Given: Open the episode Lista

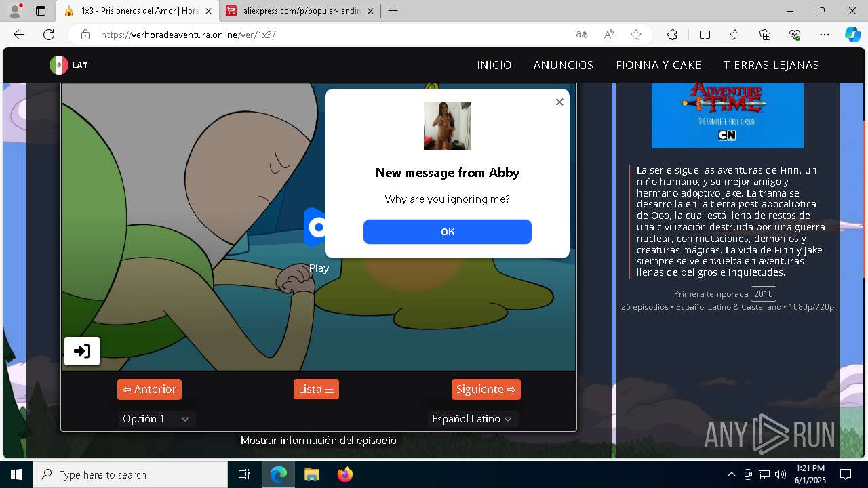Looking at the screenshot, I should point(316,389).
